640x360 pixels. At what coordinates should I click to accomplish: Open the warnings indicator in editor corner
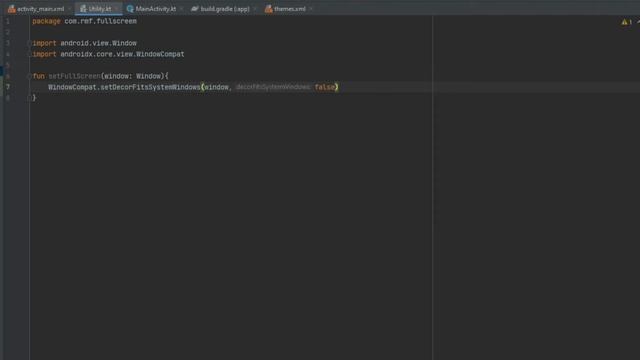click(627, 22)
